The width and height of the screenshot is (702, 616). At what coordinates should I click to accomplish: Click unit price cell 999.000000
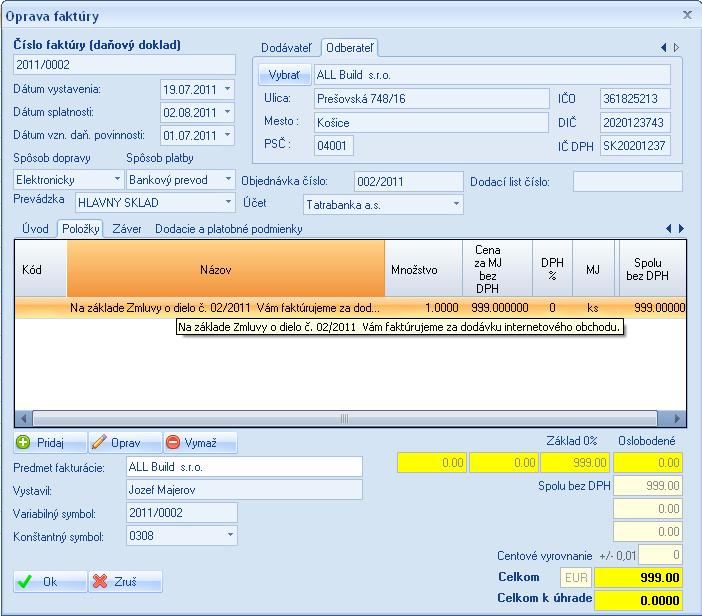point(497,308)
